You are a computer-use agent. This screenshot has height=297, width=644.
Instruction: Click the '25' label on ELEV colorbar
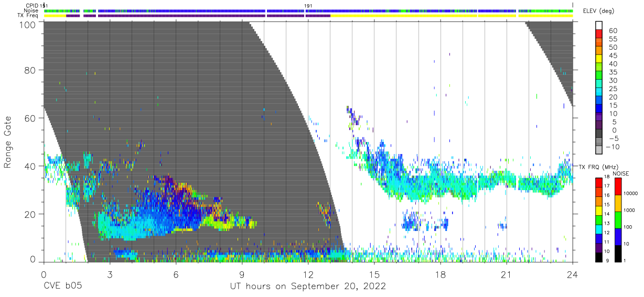point(613,89)
